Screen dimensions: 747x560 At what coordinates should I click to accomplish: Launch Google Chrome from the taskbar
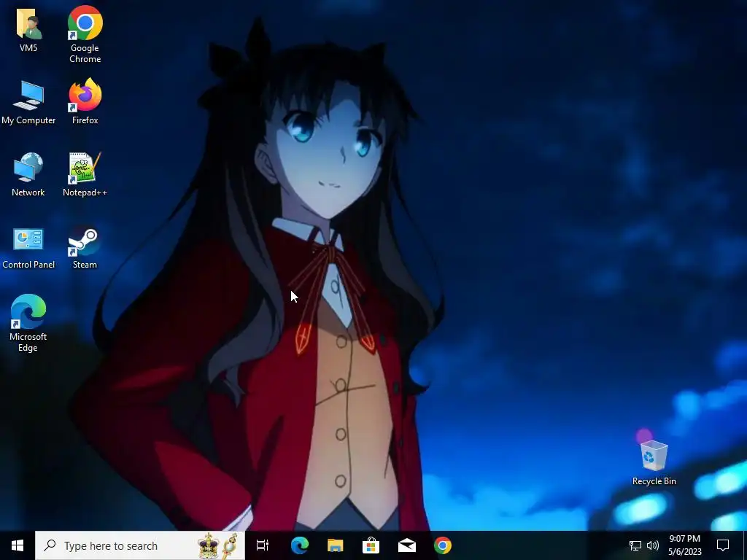tap(443, 545)
